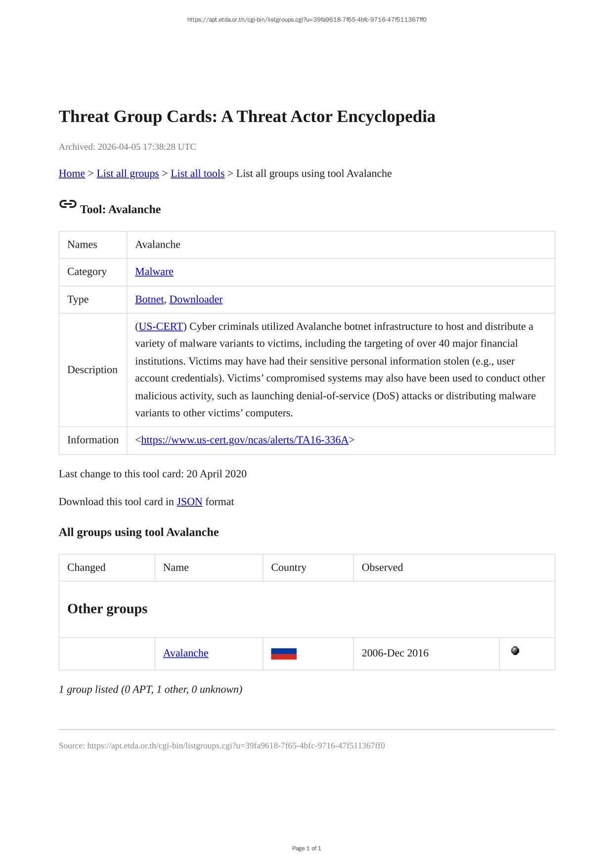Download the tool card via JSON link
614x868 pixels.
pos(189,502)
